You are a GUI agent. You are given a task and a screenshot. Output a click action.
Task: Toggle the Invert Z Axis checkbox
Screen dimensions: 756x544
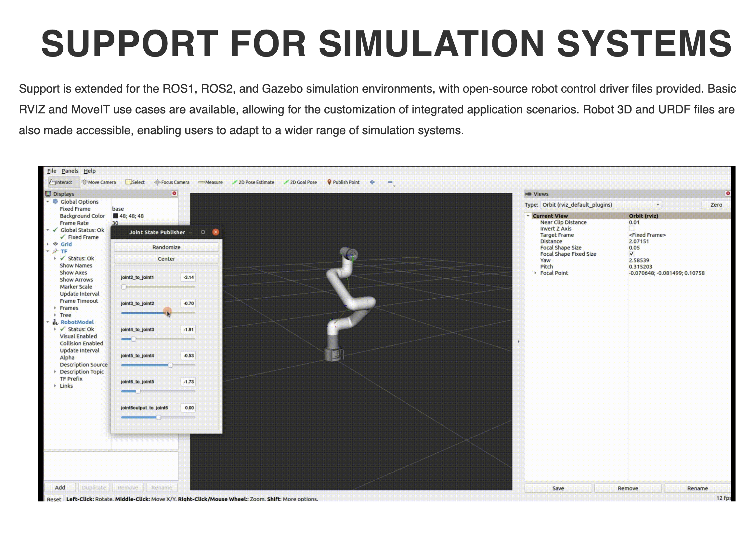click(x=631, y=228)
